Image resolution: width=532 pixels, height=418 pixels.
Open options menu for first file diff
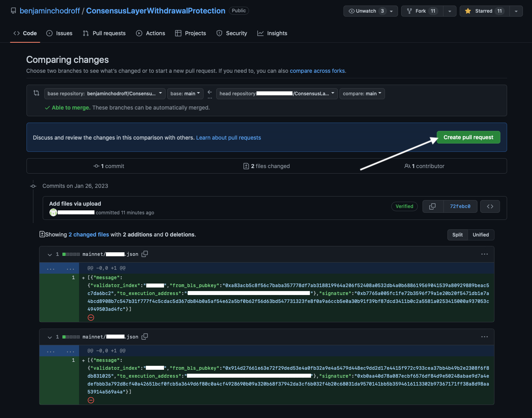coord(485,254)
